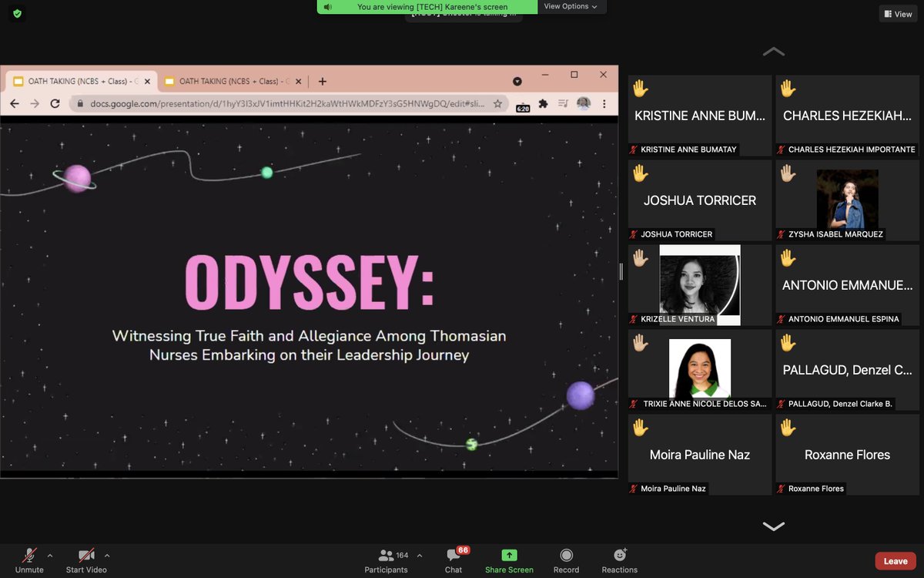Expand participants options arrow next to 164
924x578 pixels.
[420, 555]
